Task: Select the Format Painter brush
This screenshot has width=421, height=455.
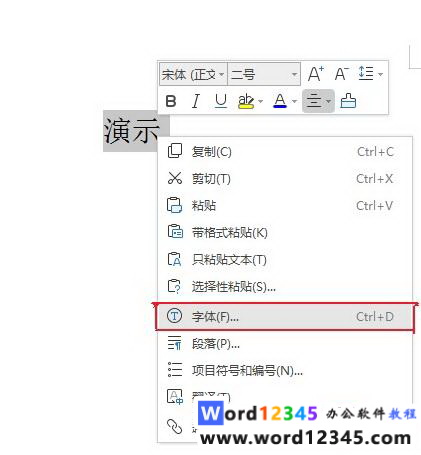Action: (x=348, y=101)
